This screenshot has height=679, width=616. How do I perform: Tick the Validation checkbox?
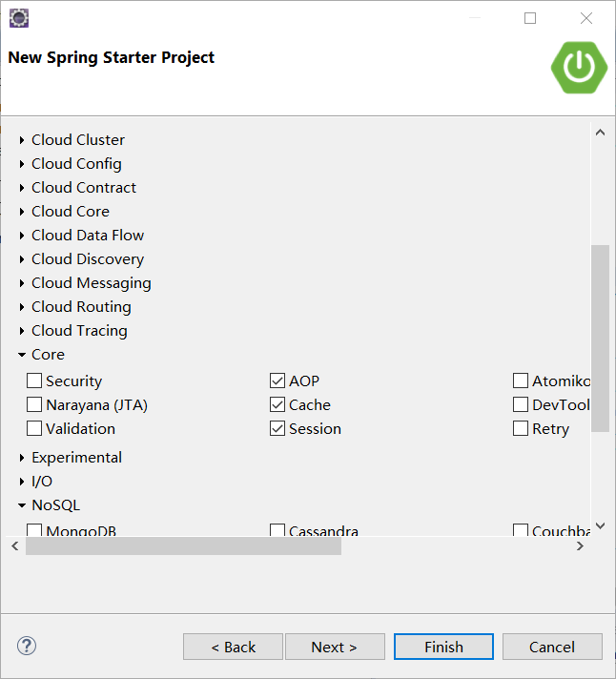[34, 428]
